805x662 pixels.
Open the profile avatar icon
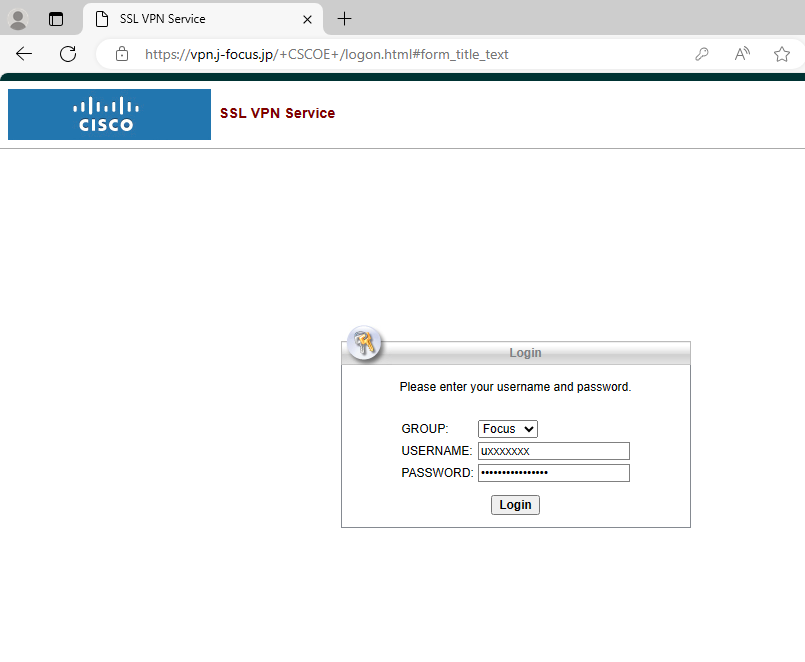(x=18, y=20)
